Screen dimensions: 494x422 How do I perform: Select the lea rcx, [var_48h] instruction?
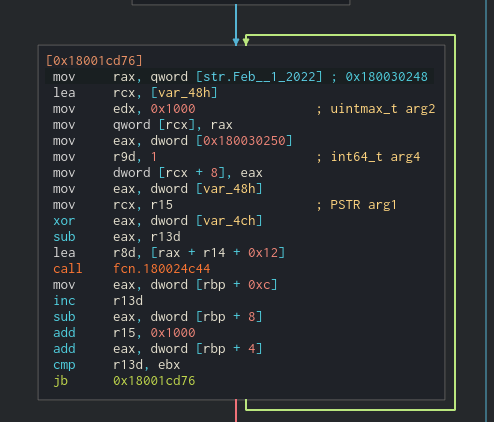point(135,93)
